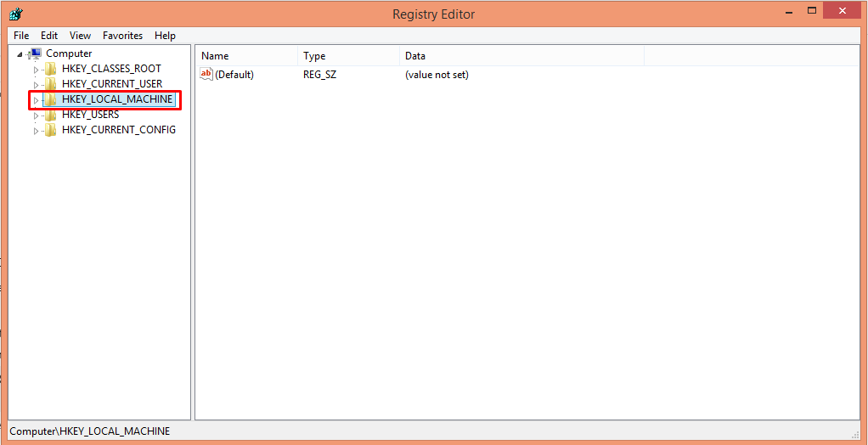This screenshot has height=445, width=868.
Task: Sort by the Name column header
Action: (247, 56)
